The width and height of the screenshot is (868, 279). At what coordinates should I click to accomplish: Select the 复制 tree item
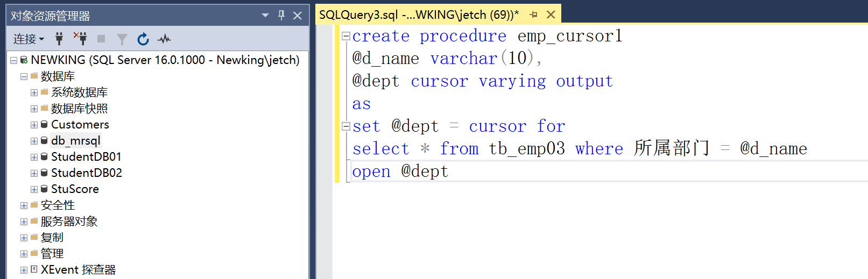click(52, 238)
